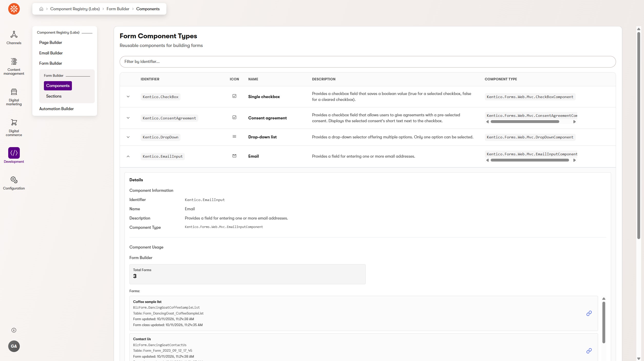
Task: Click BizForm.DancingGoatCoffeeSampleList text
Action: pos(166,308)
